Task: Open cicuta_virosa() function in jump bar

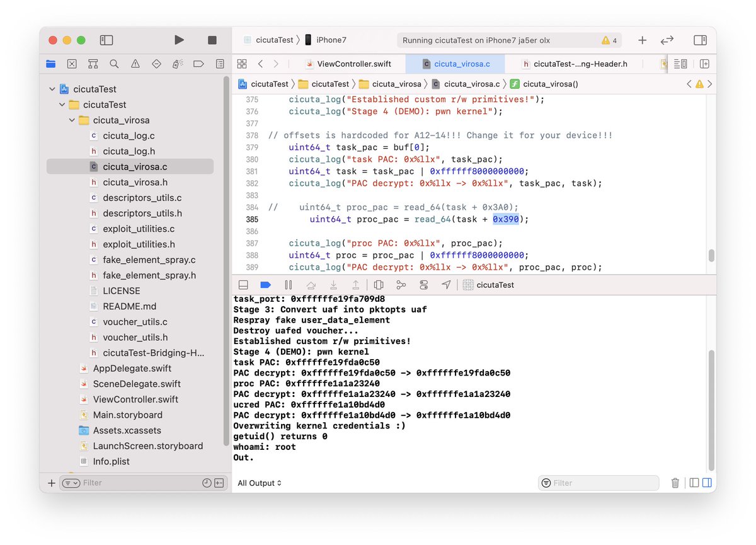Action: (x=544, y=84)
